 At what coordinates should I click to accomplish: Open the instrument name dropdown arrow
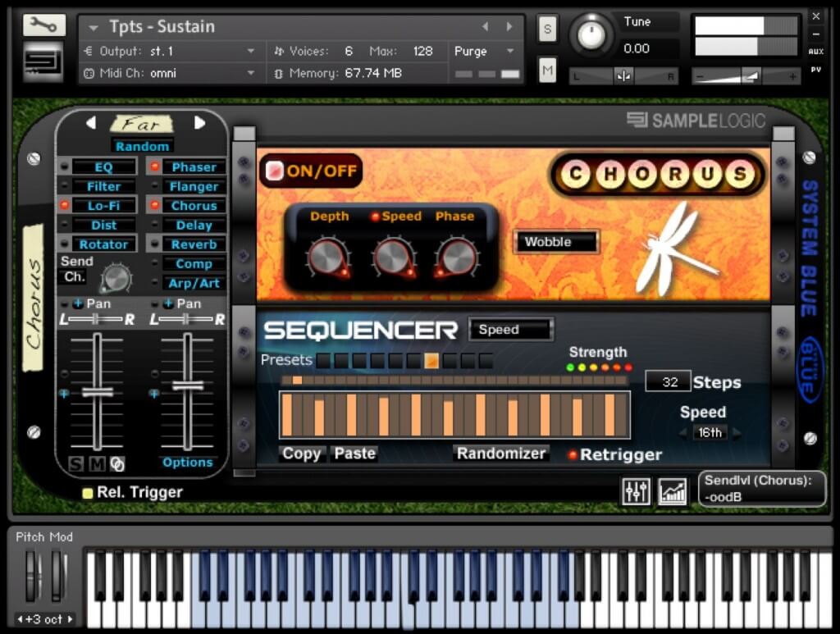[94, 27]
